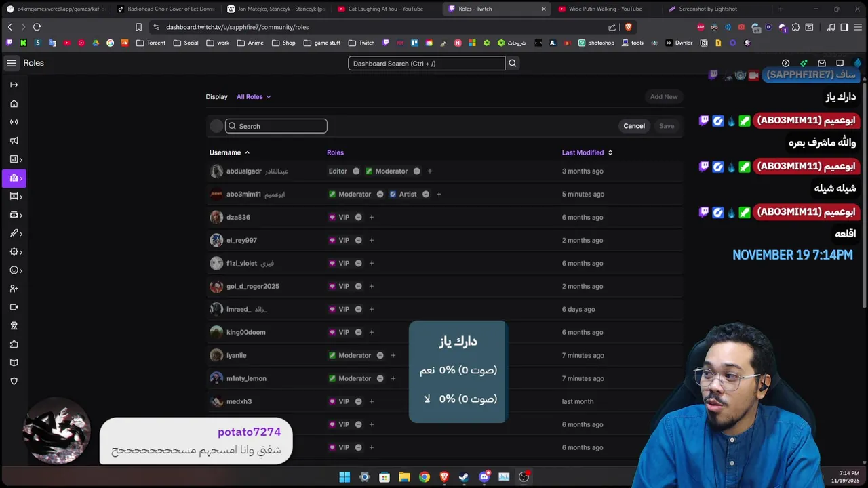Click username king00doom
Screen dimensions: 868x488
pos(246,333)
